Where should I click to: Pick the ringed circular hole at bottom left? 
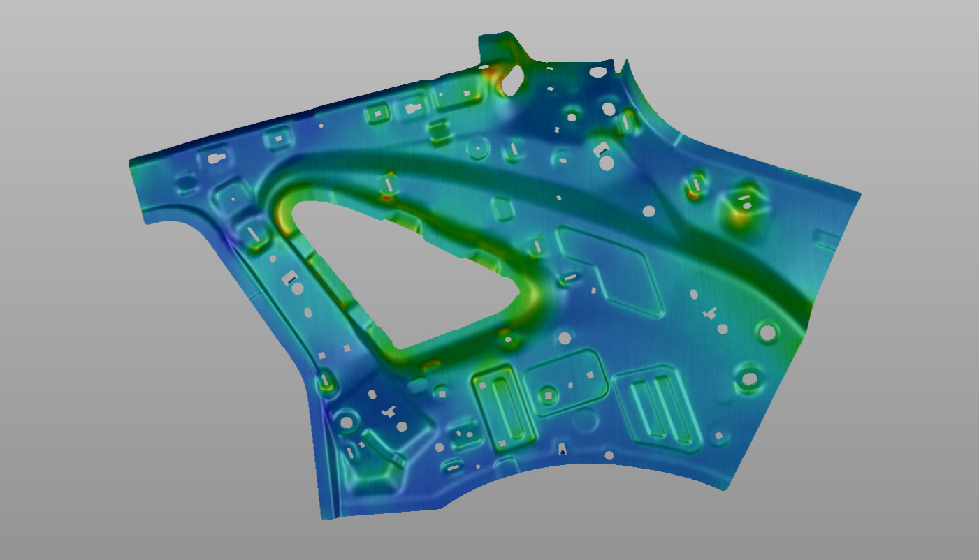(x=347, y=422)
